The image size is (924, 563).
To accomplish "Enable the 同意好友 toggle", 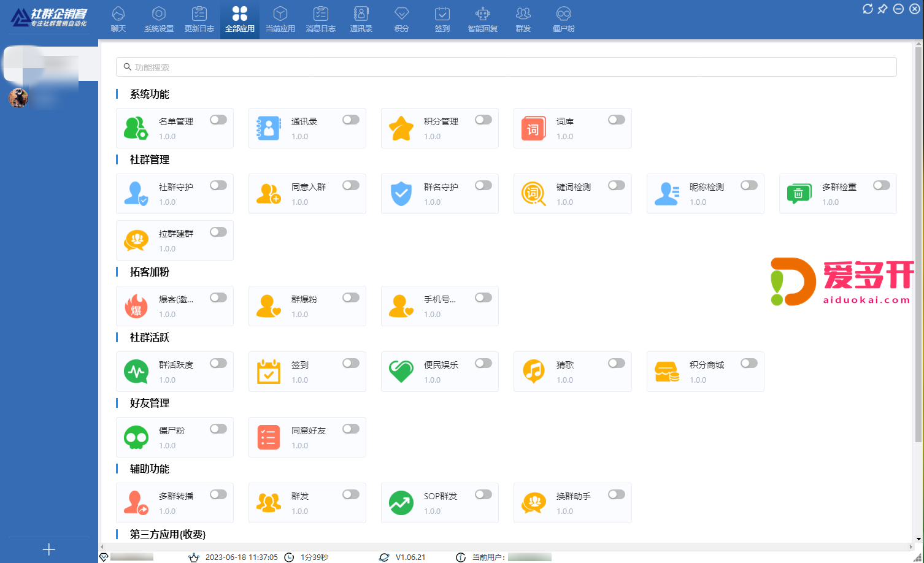I will click(x=351, y=429).
